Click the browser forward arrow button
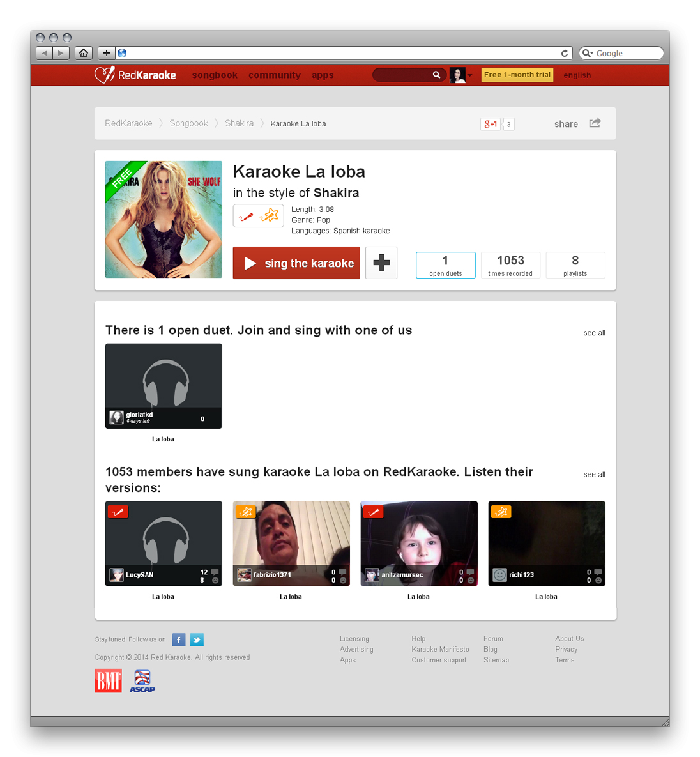 [x=61, y=52]
